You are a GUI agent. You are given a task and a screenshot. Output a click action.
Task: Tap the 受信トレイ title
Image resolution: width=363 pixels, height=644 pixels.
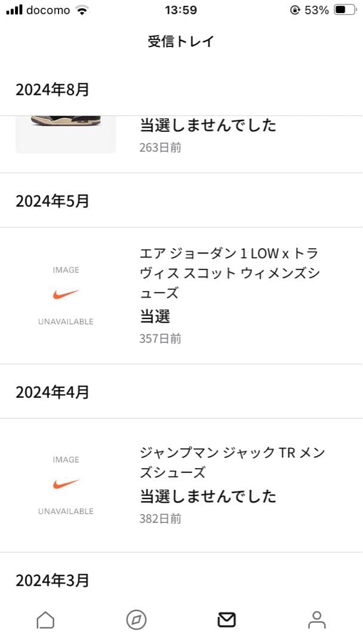click(x=181, y=41)
